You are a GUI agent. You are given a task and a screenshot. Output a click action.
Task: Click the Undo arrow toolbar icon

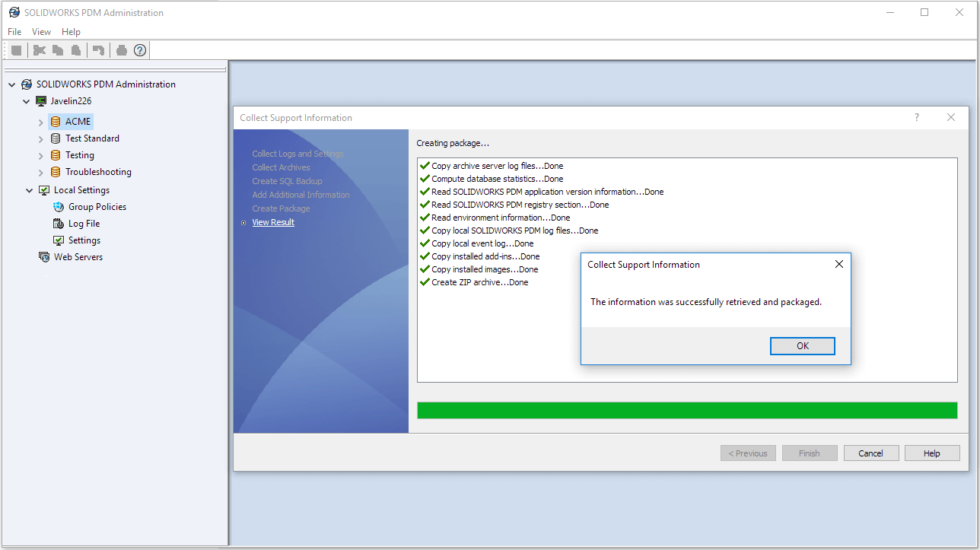[x=98, y=50]
